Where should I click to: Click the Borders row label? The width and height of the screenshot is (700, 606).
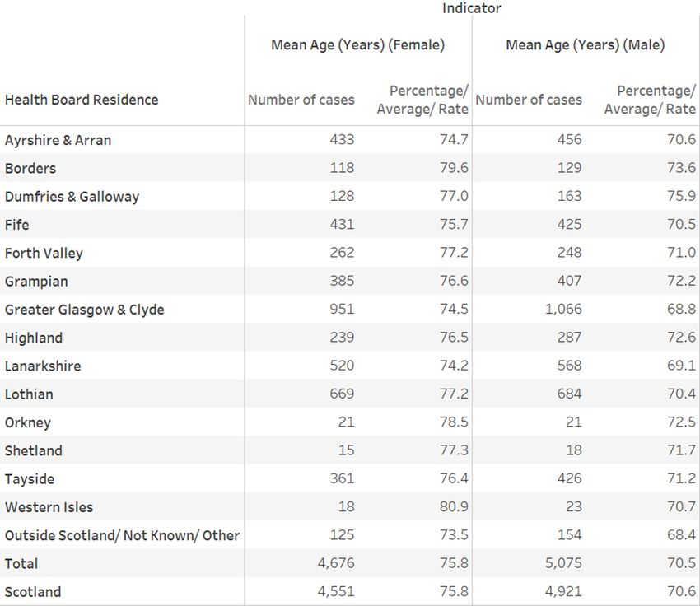pyautogui.click(x=30, y=168)
